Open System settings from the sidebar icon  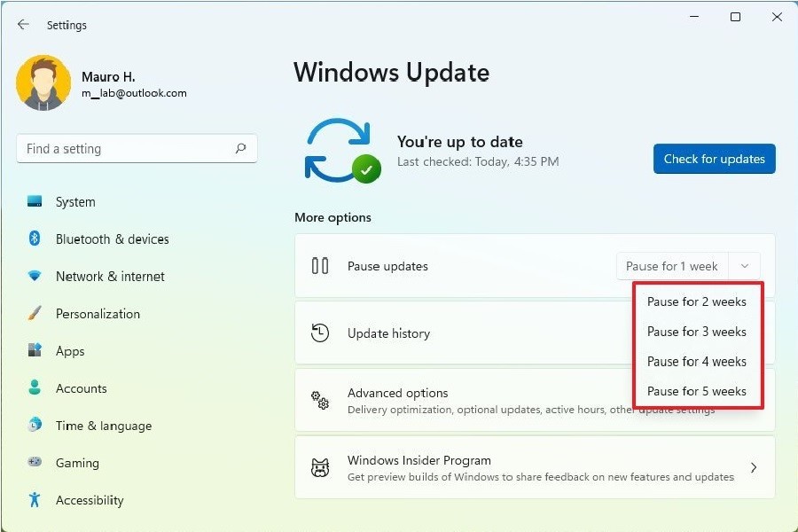click(x=35, y=202)
